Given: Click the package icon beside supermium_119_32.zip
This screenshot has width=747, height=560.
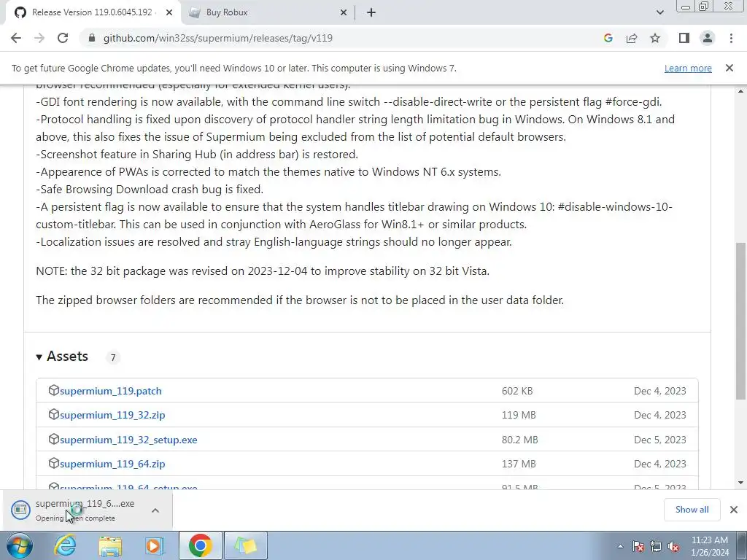Looking at the screenshot, I should point(53,415).
